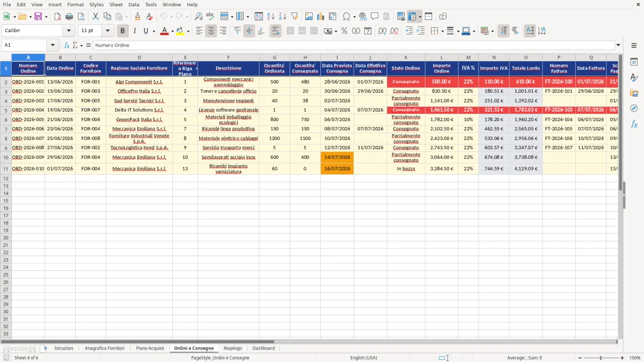Click Export as PDF icon

click(57, 17)
